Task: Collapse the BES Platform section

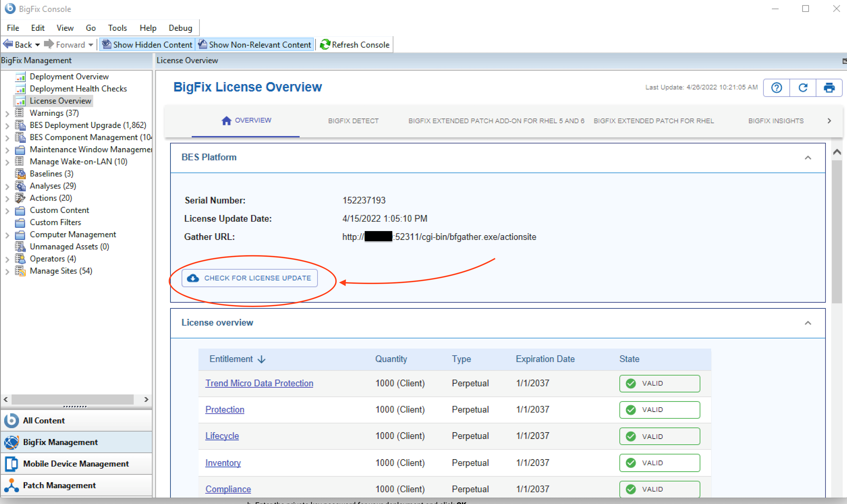Action: point(808,157)
